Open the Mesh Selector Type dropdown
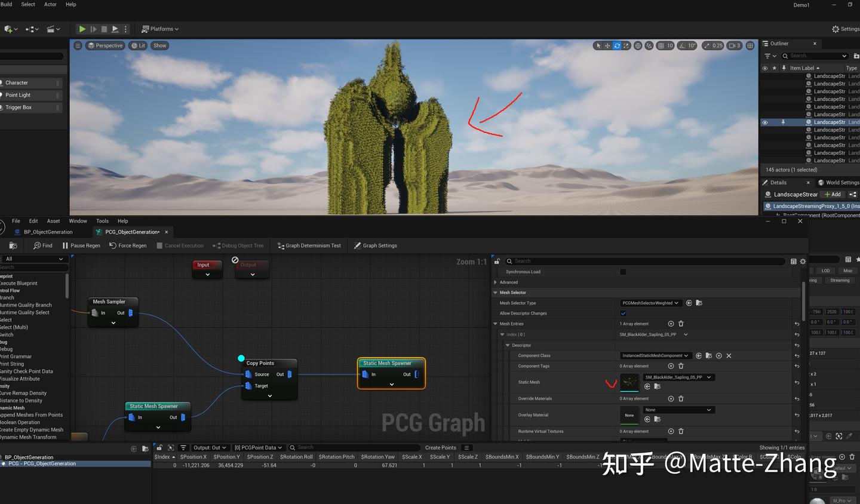The image size is (860, 504). [x=651, y=303]
